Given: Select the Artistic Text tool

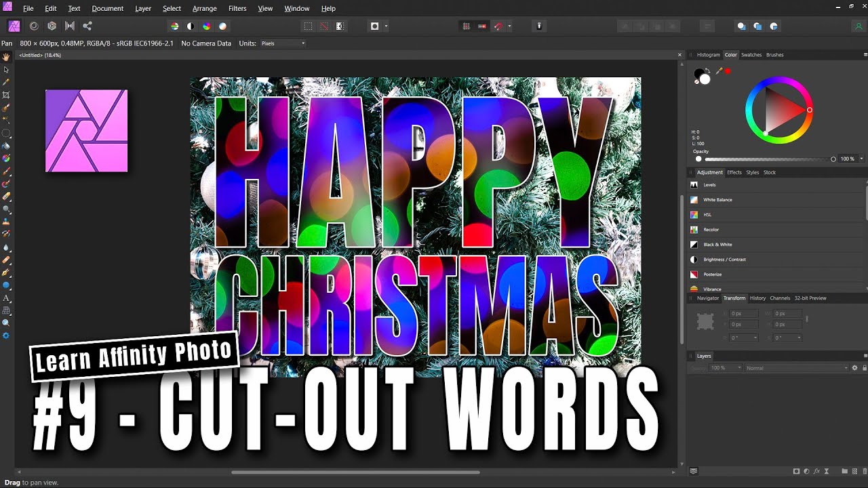Looking at the screenshot, I should 6,298.
